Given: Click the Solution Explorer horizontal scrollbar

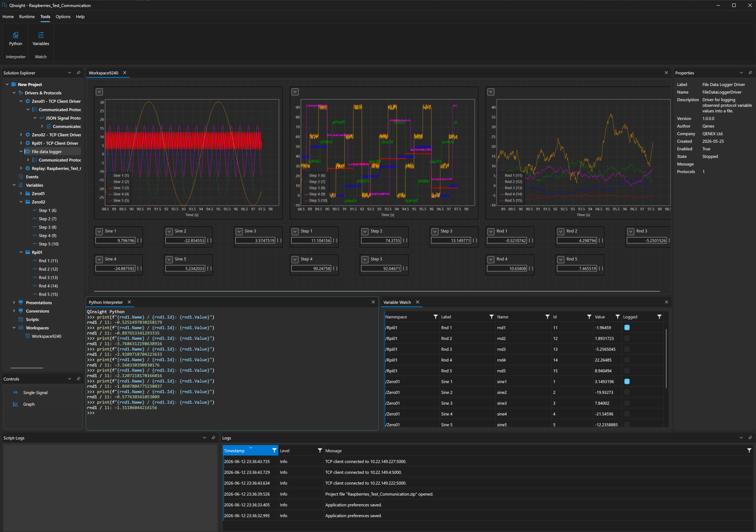Looking at the screenshot, I should [27, 368].
